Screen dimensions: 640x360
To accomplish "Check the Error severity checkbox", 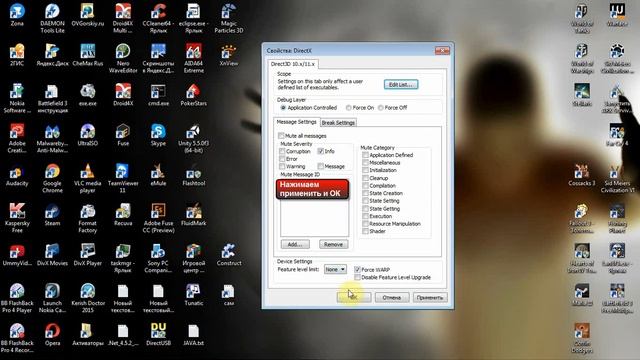I will [282, 159].
